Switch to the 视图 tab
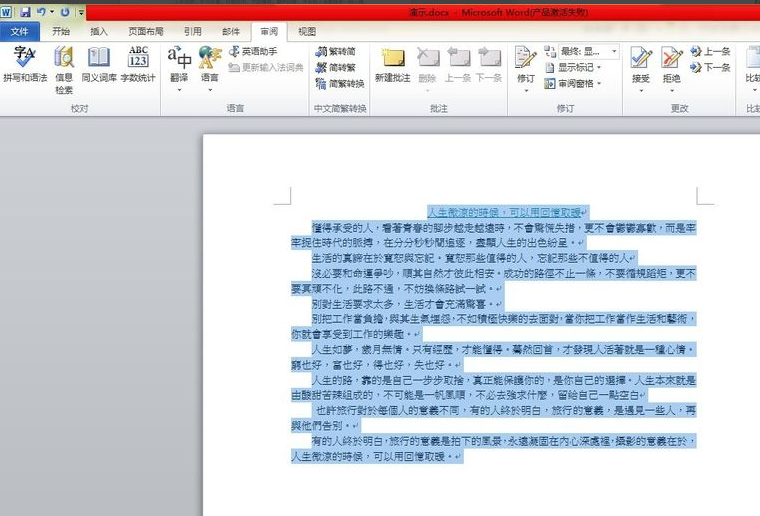The width and height of the screenshot is (760, 516). click(x=307, y=31)
